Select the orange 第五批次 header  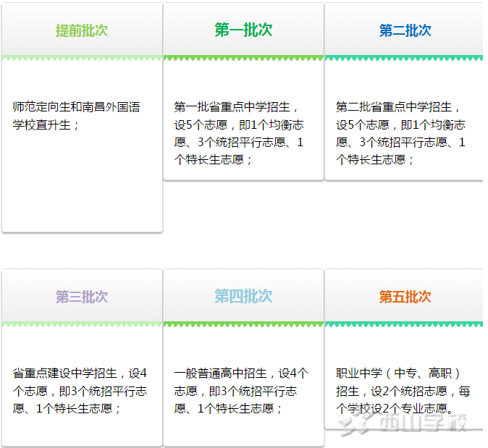pyautogui.click(x=405, y=297)
